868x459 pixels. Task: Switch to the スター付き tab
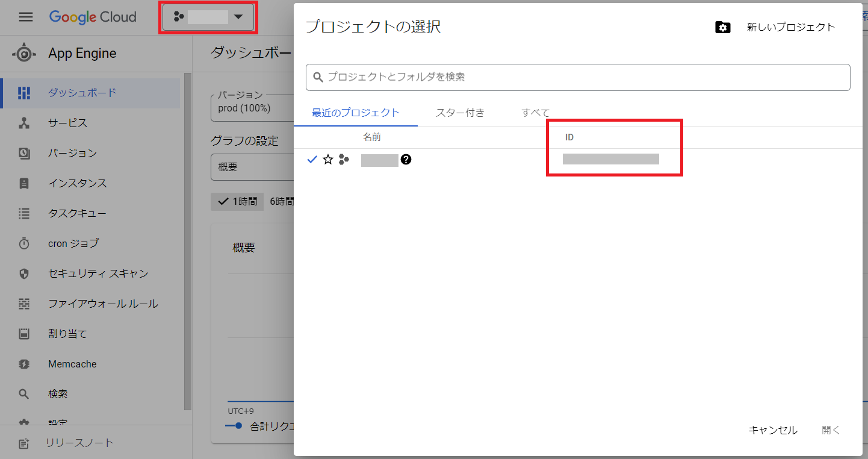pos(460,113)
